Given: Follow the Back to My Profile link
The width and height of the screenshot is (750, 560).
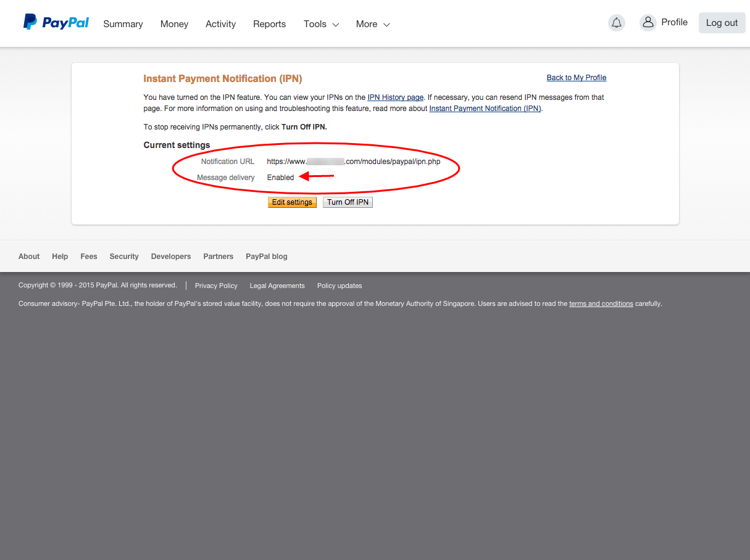Looking at the screenshot, I should [576, 78].
